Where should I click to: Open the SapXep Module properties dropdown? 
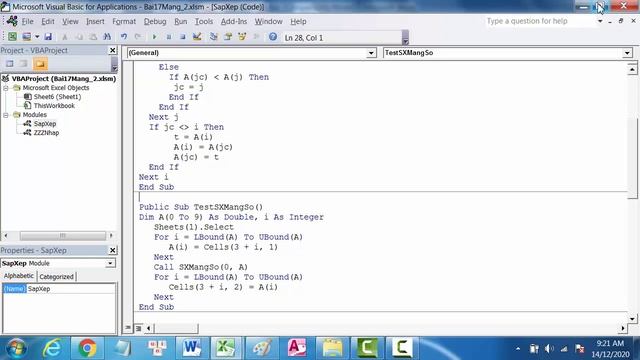110,263
